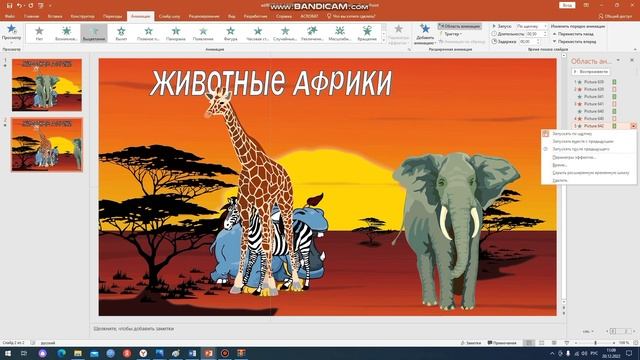
Task: Collapse the ribbon with corner arrow
Action: [635, 49]
